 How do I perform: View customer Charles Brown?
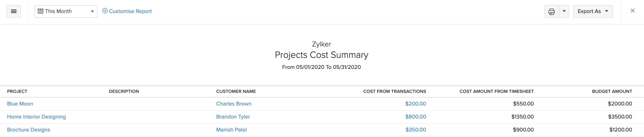(x=234, y=103)
